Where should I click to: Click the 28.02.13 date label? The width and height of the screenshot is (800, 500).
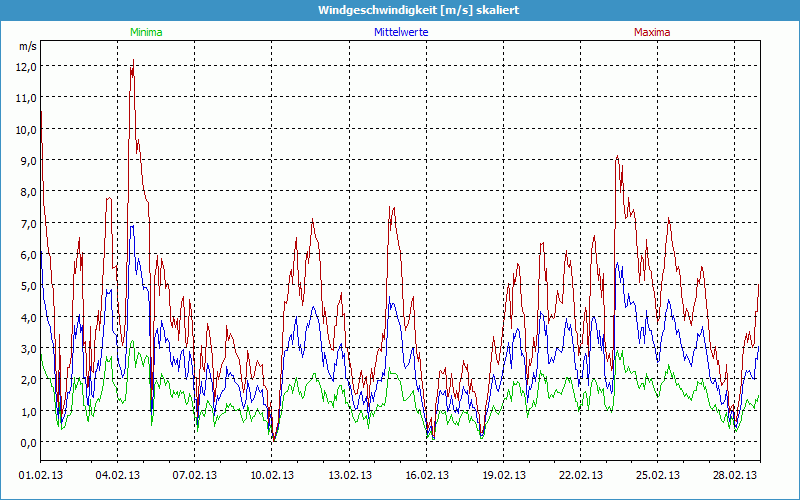tap(735, 475)
